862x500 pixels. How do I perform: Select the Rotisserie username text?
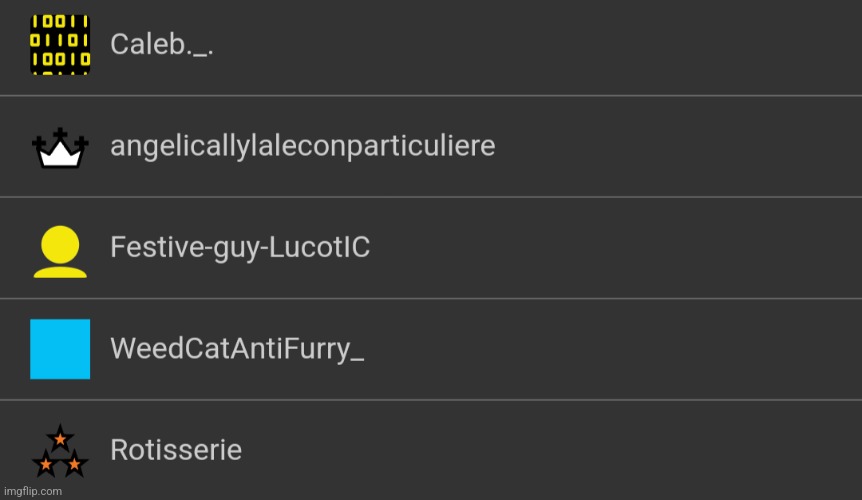tap(176, 450)
